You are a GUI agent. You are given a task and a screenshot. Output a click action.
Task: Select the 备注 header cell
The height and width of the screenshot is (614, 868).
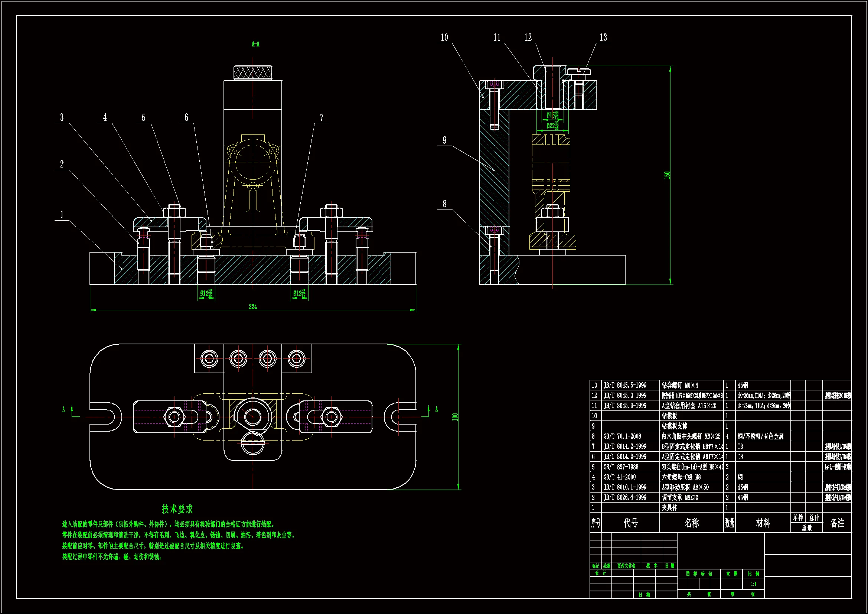837,523
